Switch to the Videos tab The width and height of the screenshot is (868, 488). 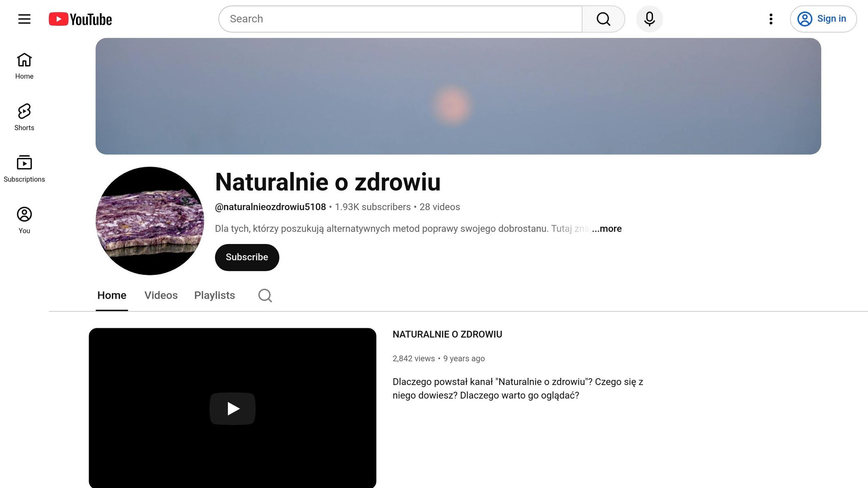pos(161,295)
